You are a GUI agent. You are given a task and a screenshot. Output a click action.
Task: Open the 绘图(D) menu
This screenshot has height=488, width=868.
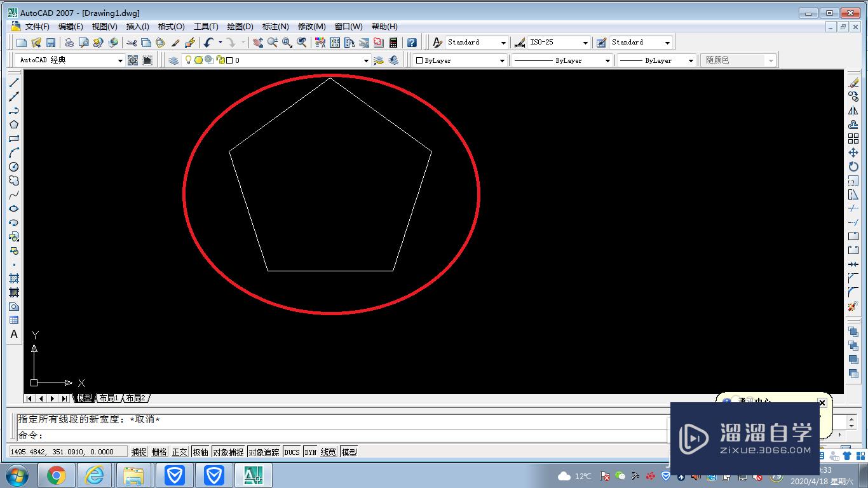240,26
